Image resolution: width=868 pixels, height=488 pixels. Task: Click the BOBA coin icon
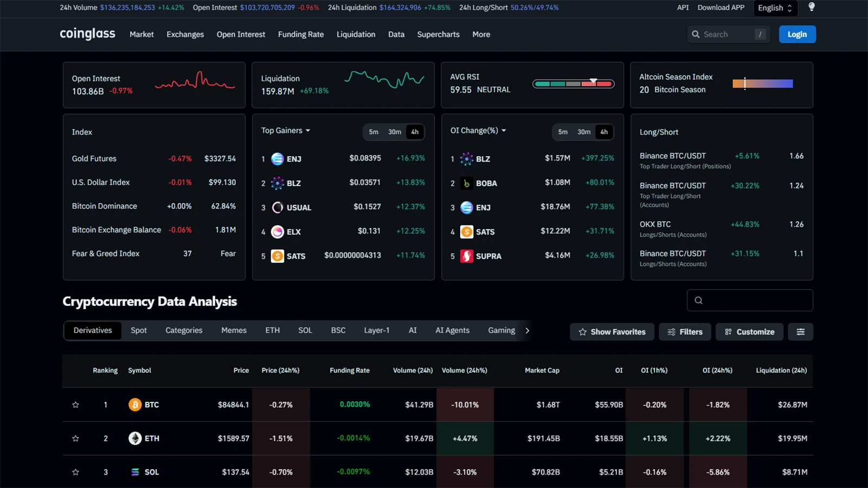pyautogui.click(x=466, y=183)
